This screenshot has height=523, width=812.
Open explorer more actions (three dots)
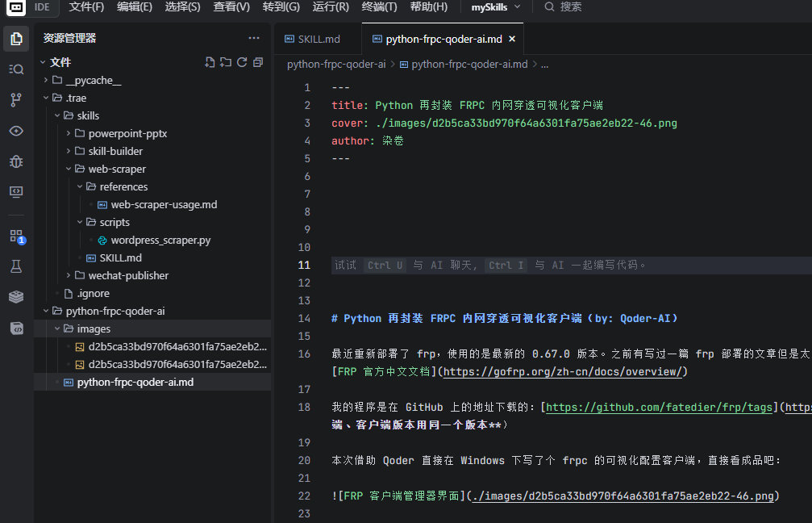[x=254, y=38]
